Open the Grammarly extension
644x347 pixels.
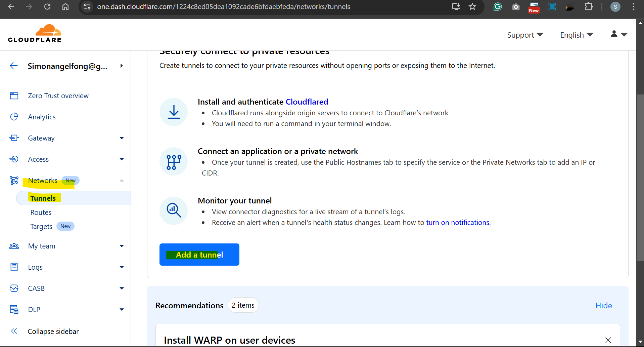point(498,7)
